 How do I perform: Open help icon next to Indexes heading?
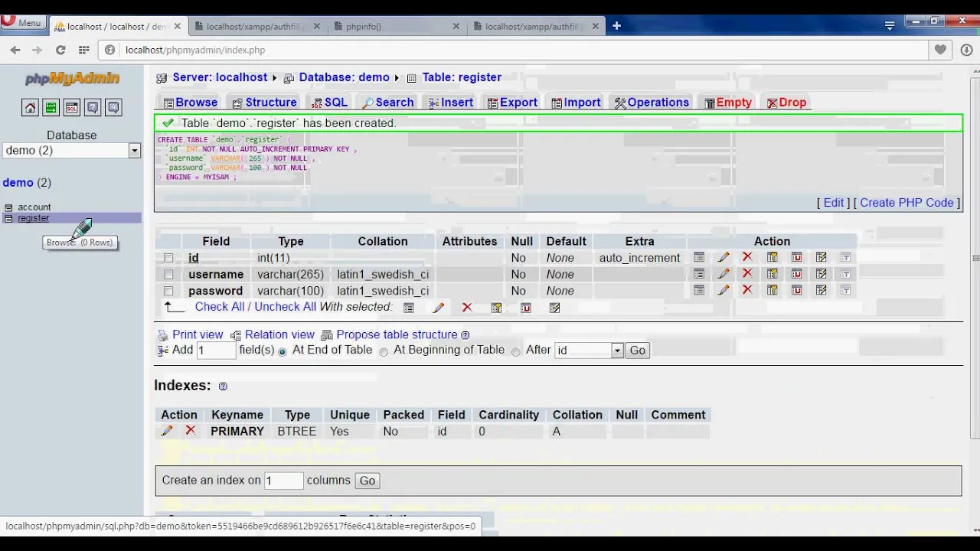coord(223,386)
